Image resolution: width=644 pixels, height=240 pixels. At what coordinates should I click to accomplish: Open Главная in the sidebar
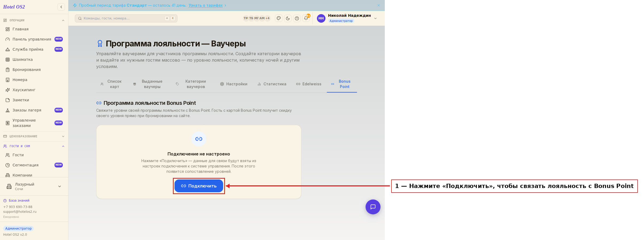coord(34,29)
